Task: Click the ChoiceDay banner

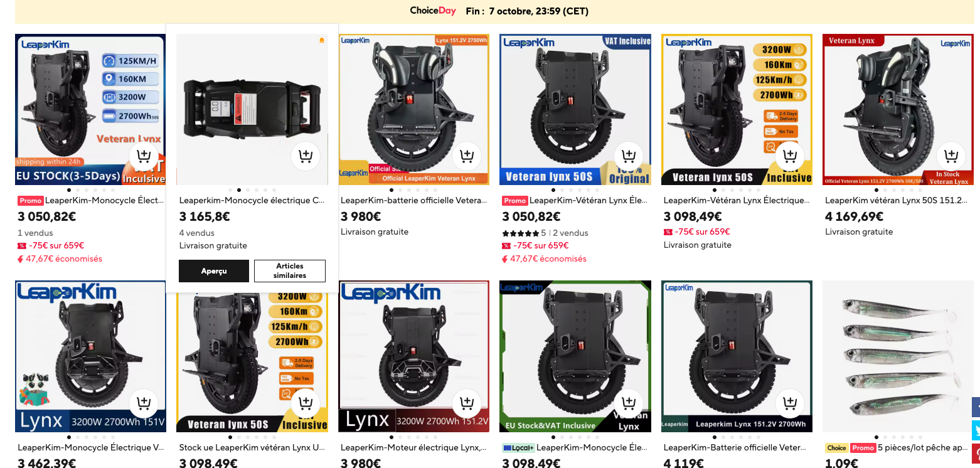Action: point(494,11)
